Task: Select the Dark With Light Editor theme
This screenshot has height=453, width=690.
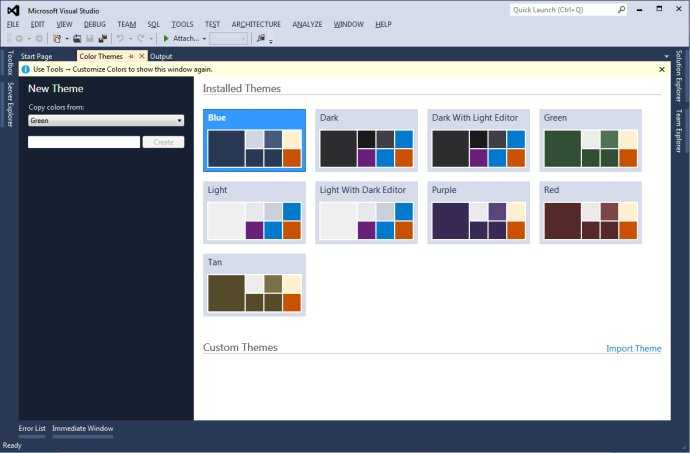Action: click(x=478, y=140)
